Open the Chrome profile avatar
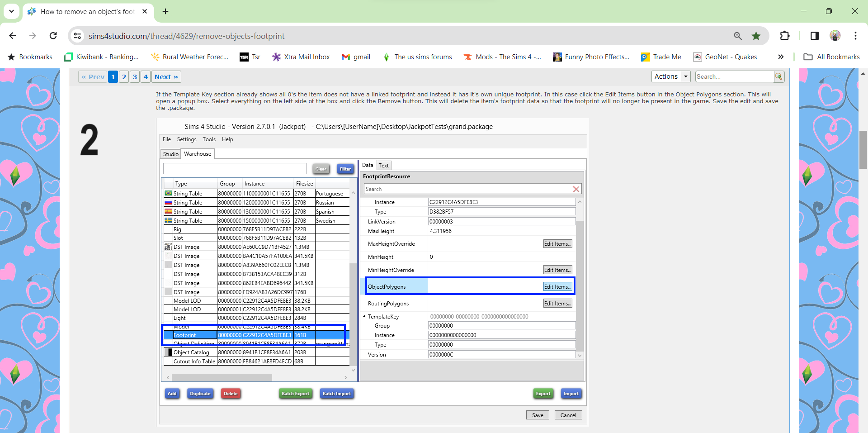Screen dimensions: 868x433 point(835,36)
